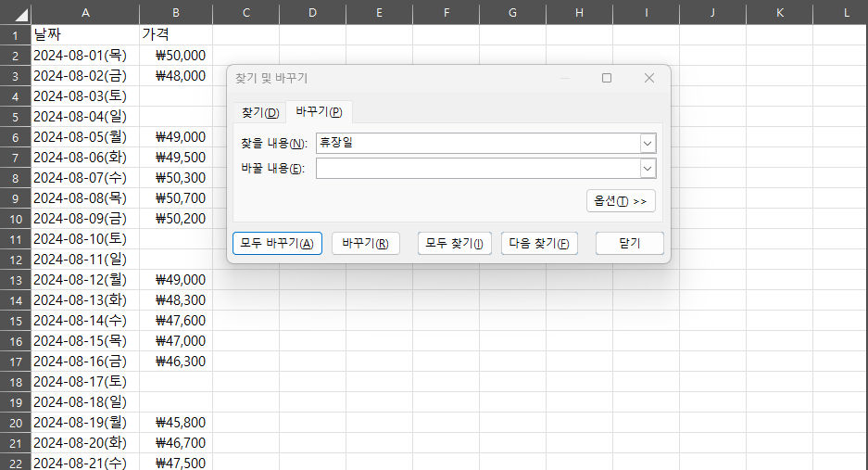
Task: Select cell 2024-08-01(목)
Action: pos(85,56)
